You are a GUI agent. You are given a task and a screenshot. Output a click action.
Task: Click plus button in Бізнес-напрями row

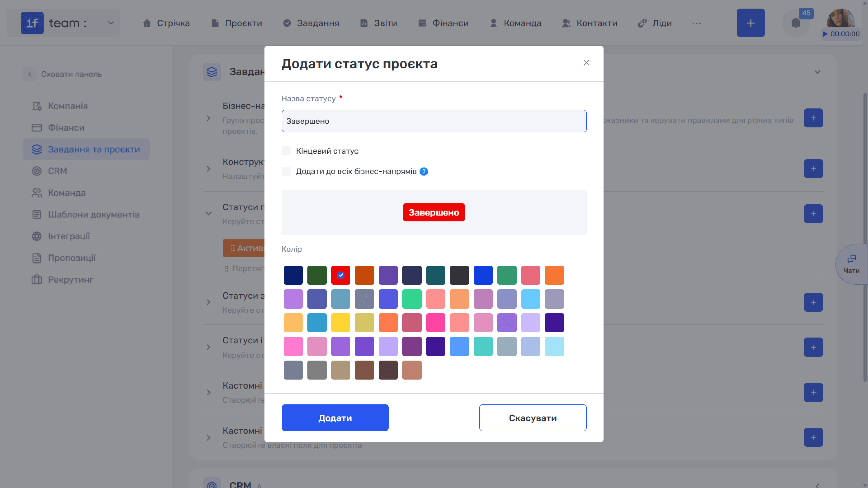click(813, 118)
